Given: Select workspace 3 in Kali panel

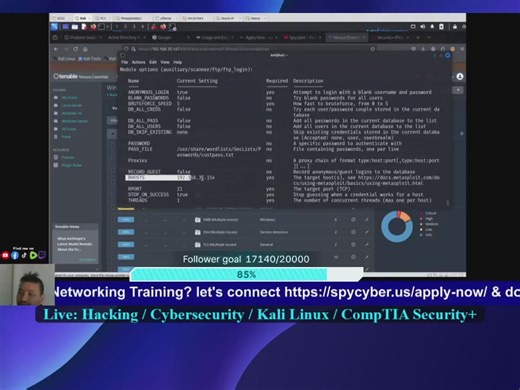Looking at the screenshot, I should [x=134, y=26].
